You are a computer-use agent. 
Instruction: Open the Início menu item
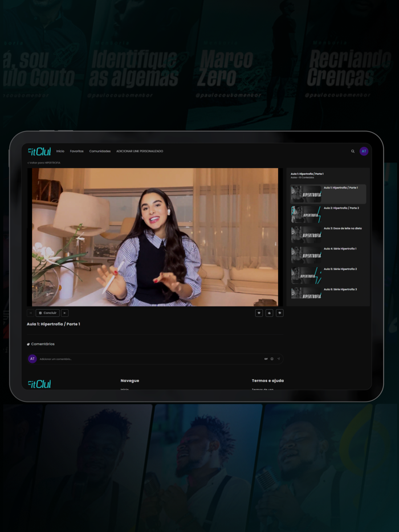[60, 152]
